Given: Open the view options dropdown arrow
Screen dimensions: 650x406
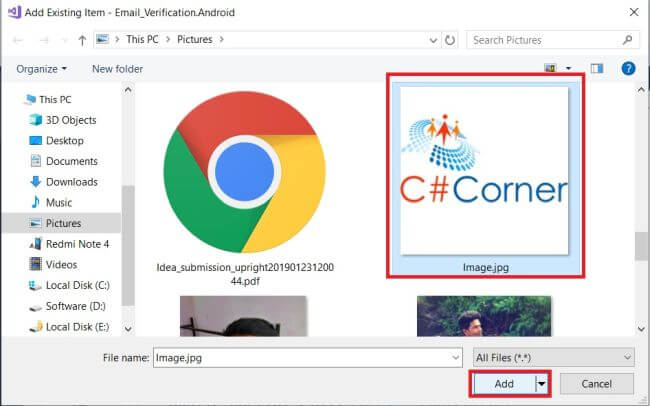Looking at the screenshot, I should click(569, 68).
